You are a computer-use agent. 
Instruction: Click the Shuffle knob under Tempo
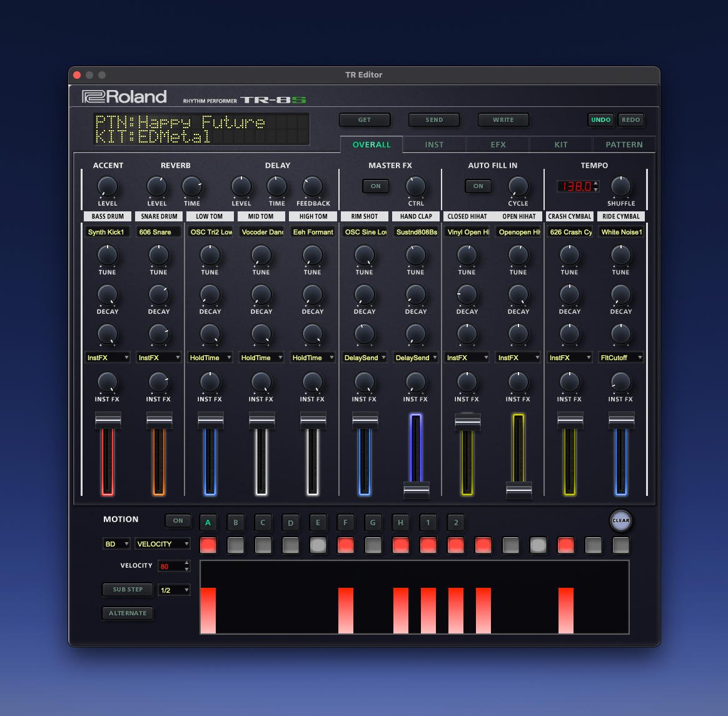pyautogui.click(x=621, y=186)
